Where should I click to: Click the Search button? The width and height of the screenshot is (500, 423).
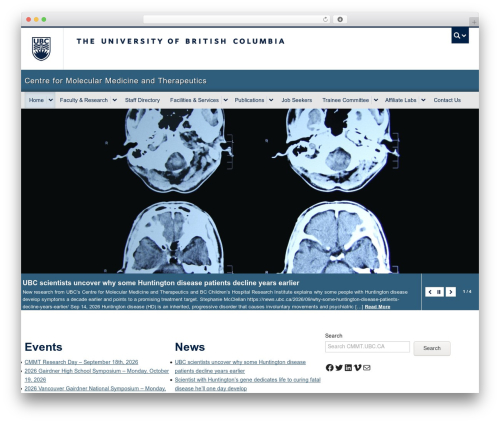point(432,348)
